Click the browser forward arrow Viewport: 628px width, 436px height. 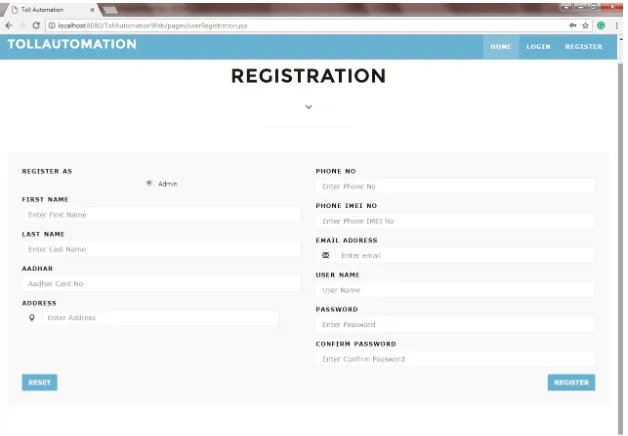coord(22,26)
